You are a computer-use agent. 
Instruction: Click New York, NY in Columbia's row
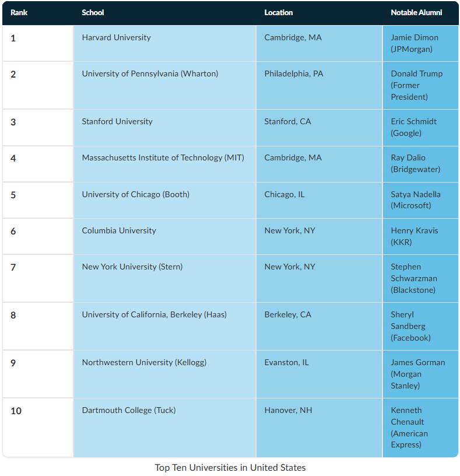click(x=319, y=236)
